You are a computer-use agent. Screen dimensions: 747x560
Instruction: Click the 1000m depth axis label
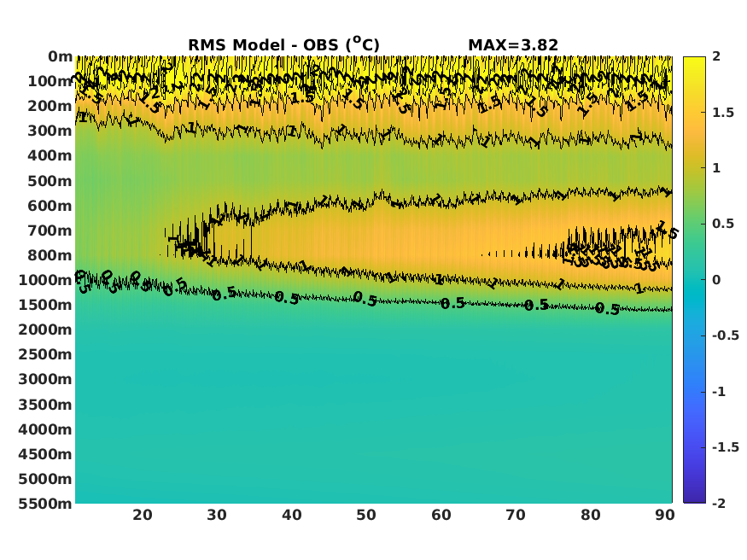(x=45, y=280)
